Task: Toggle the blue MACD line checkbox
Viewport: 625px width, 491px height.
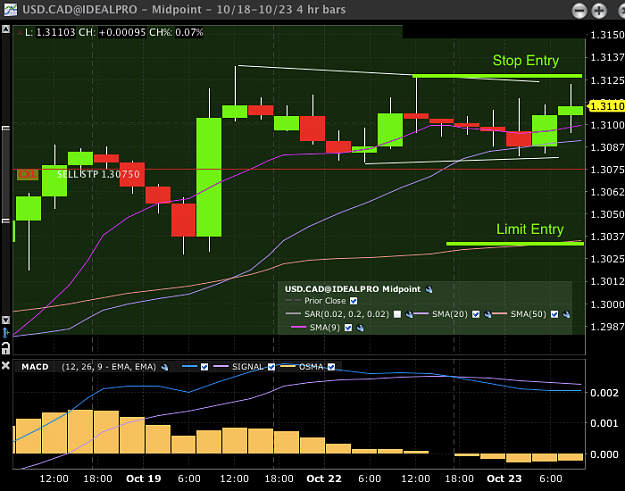Action: (204, 367)
